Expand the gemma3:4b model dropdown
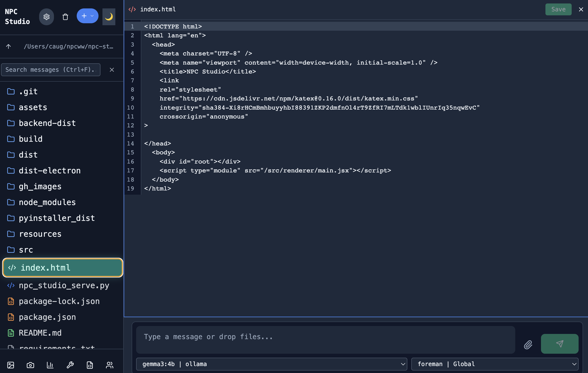Viewport: 588px width, 373px height. coord(271,364)
